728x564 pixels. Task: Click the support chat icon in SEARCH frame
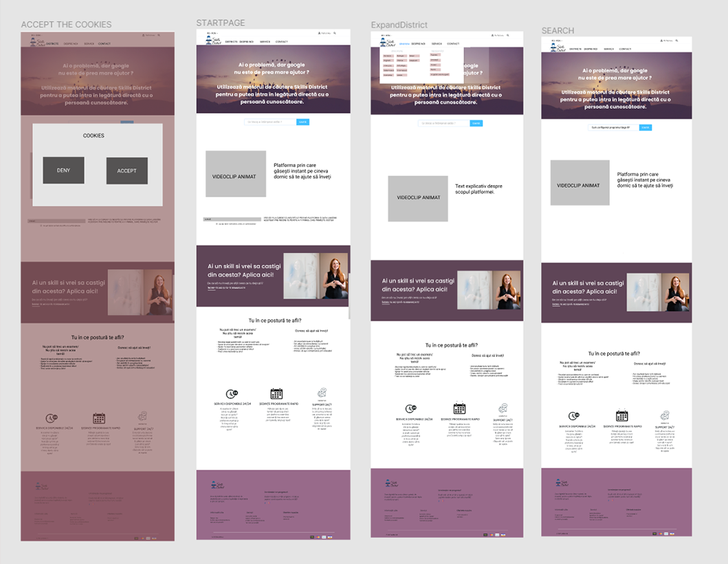(x=665, y=415)
